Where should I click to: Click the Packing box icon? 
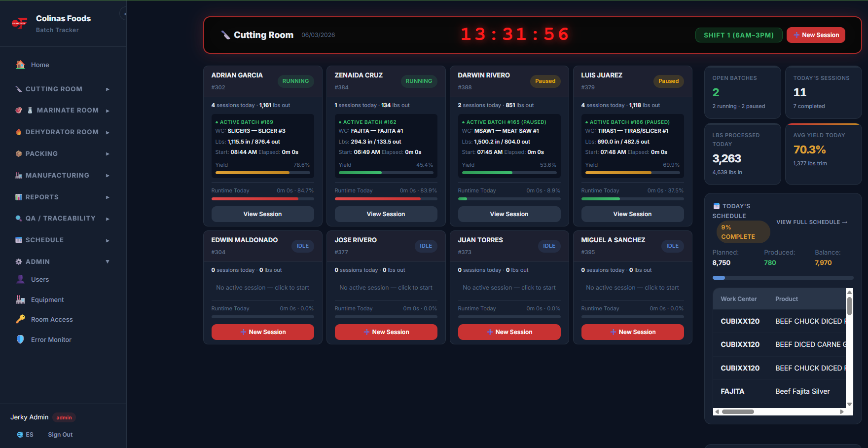(x=19, y=154)
